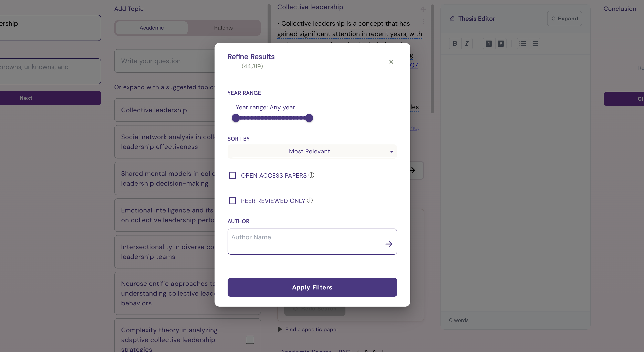The height and width of the screenshot is (352, 644).
Task: Apply heading 2 style
Action: 500,44
